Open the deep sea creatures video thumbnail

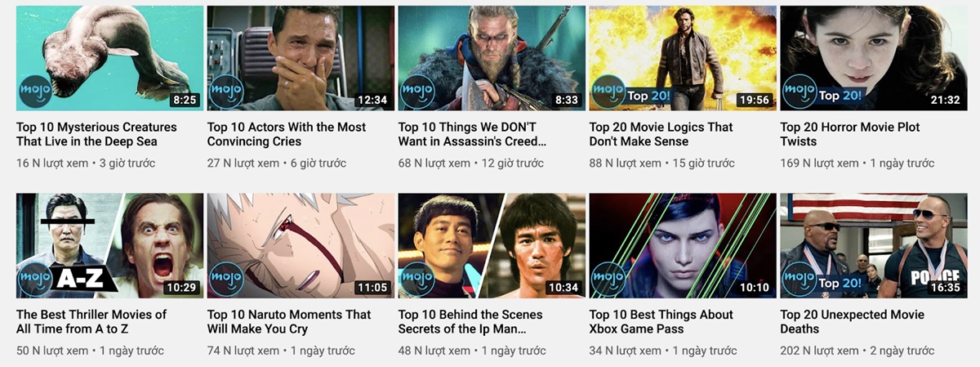tap(110, 58)
